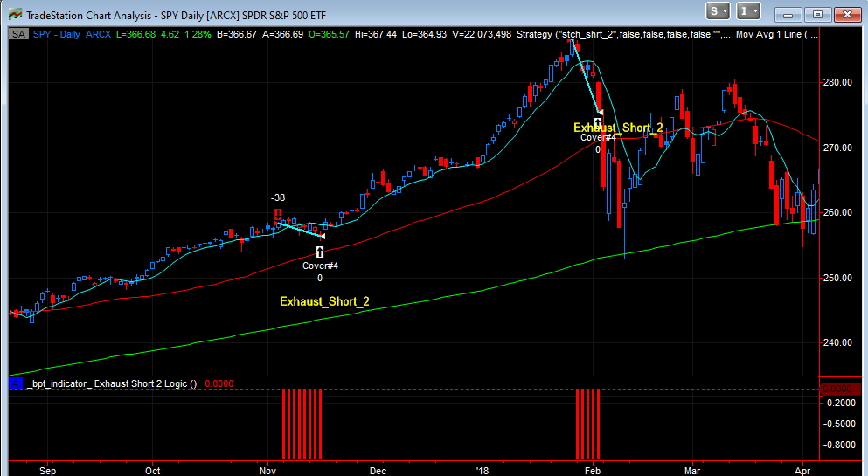Click the November Cover#4 exit arrow marker
The height and width of the screenshot is (476, 868).
tap(320, 252)
